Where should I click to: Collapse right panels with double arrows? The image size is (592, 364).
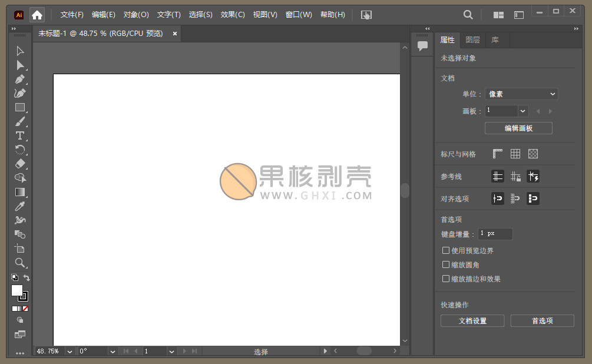click(x=576, y=29)
